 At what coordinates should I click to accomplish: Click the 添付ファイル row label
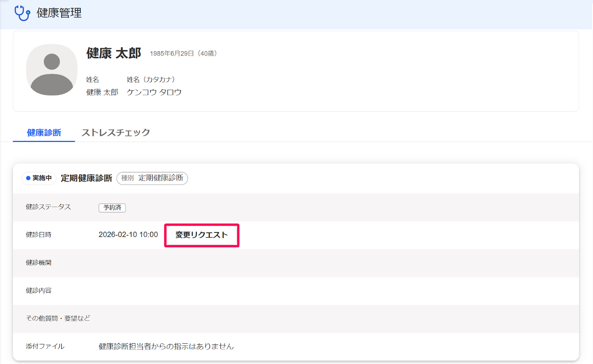[45, 346]
